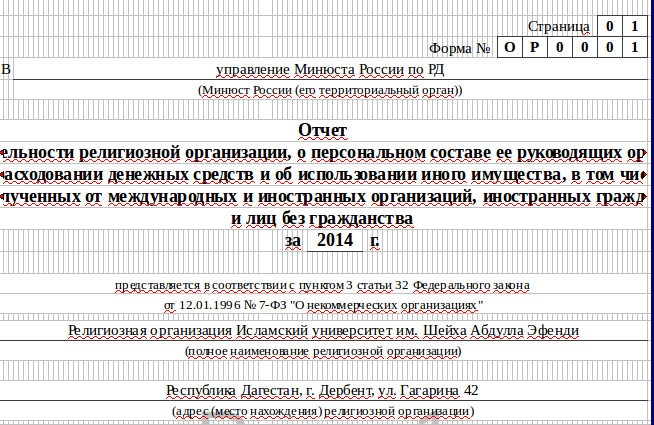Click the 'г.' label after the year
Viewport: 654px width, 425px height.
(x=375, y=241)
